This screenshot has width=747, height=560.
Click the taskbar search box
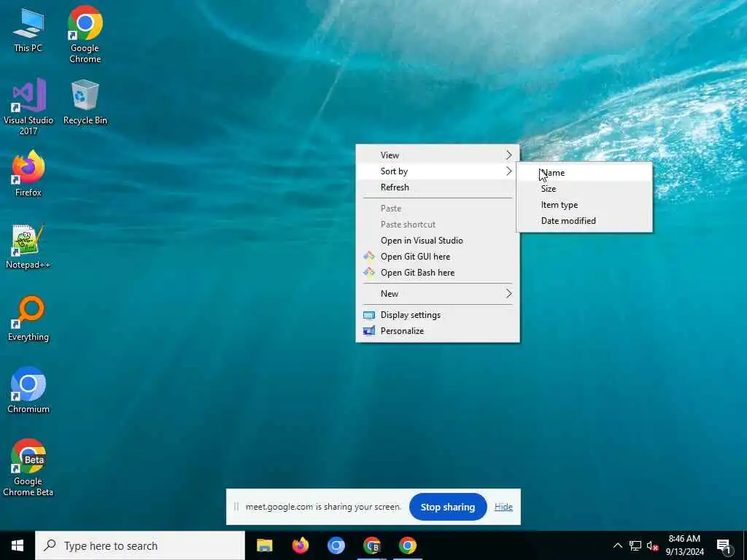click(x=140, y=545)
